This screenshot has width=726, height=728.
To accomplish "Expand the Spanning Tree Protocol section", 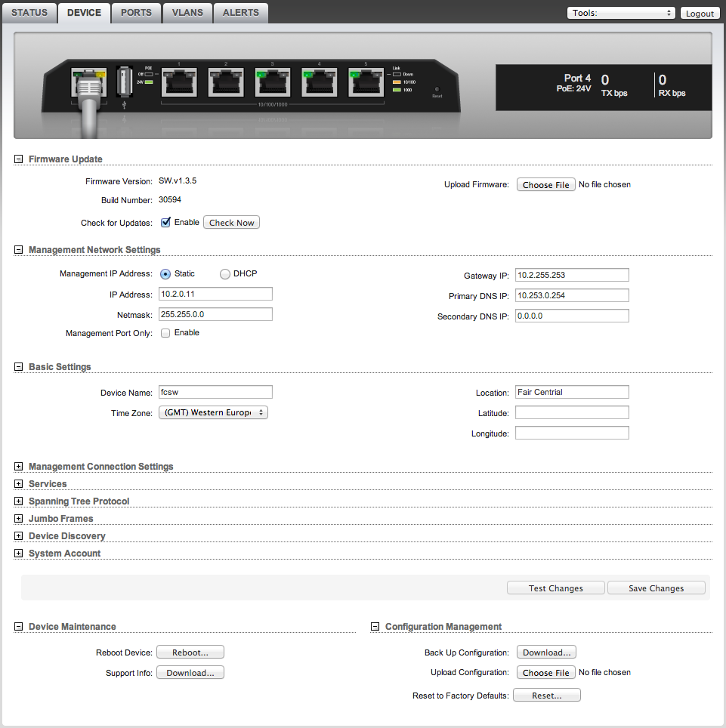I will 18,501.
